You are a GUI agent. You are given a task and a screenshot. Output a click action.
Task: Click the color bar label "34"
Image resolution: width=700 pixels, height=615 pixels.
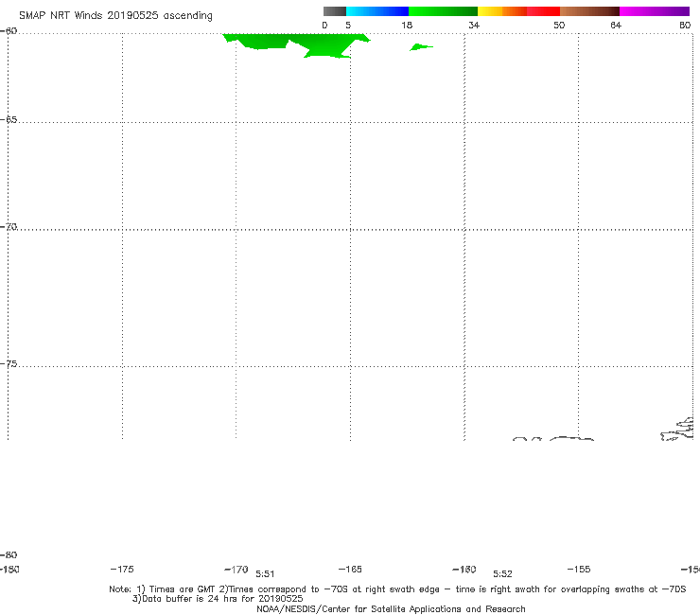(474, 25)
